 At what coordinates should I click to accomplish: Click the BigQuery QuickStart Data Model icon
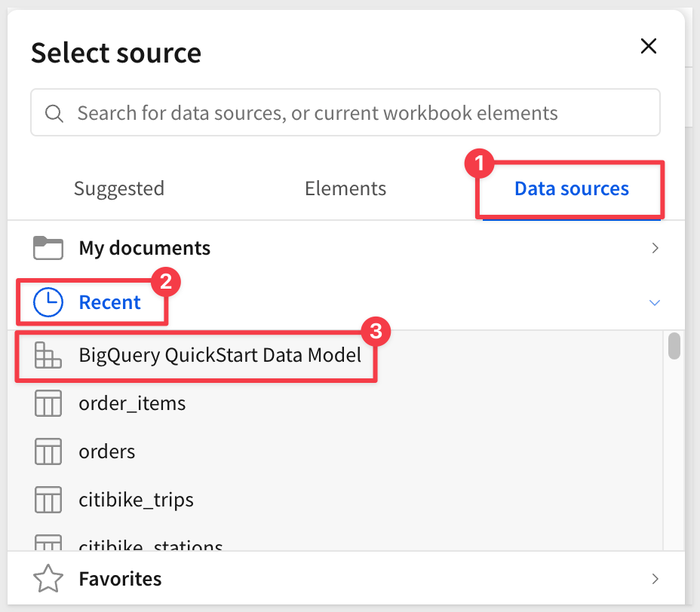tap(48, 355)
